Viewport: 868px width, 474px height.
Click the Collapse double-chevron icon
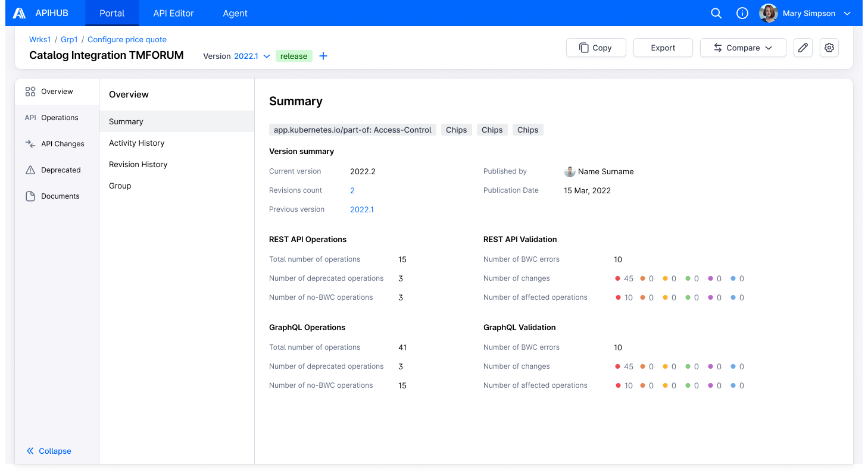coord(30,451)
